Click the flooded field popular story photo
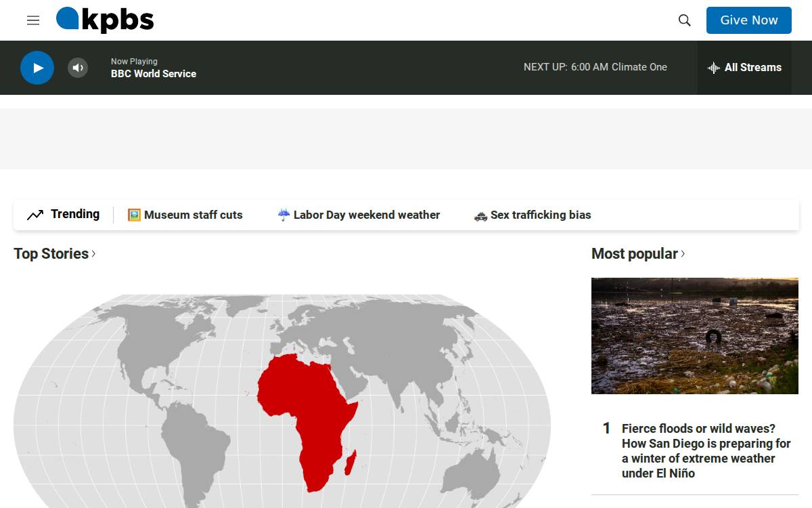The image size is (812, 508). 695,336
